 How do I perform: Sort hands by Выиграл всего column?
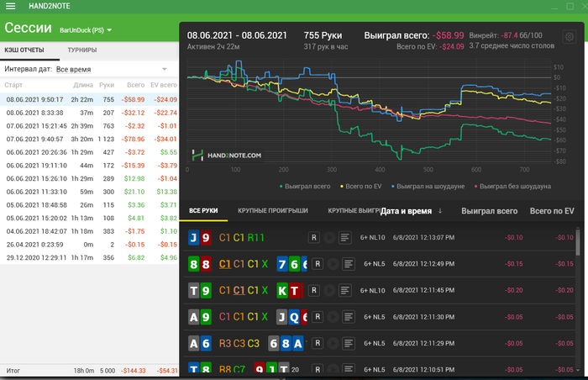click(x=490, y=211)
